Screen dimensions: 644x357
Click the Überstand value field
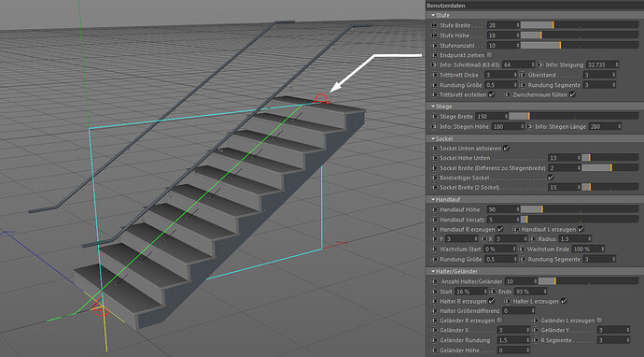pyautogui.click(x=599, y=75)
